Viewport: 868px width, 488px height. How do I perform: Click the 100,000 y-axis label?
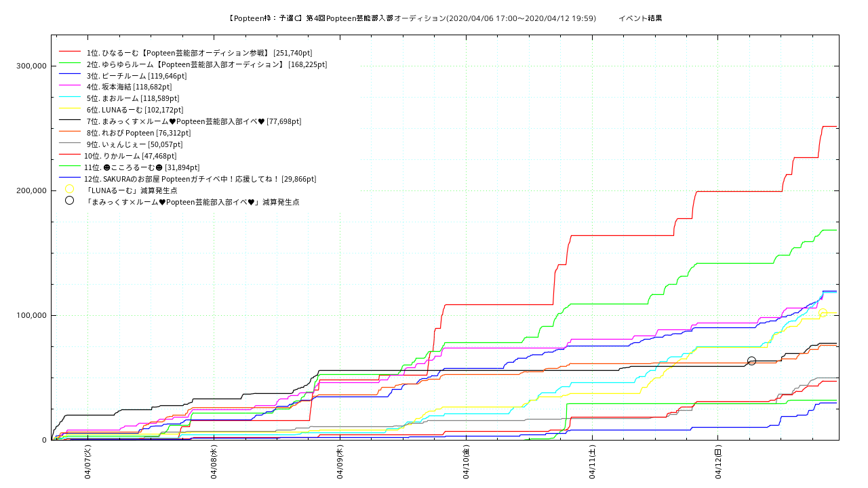(x=31, y=315)
